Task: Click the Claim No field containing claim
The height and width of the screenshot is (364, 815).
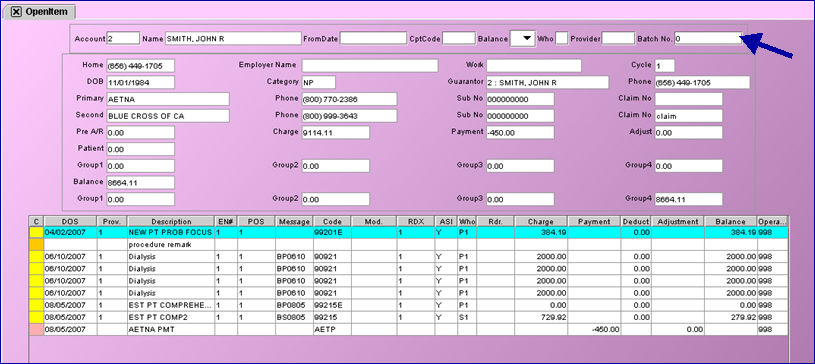Action: [689, 115]
